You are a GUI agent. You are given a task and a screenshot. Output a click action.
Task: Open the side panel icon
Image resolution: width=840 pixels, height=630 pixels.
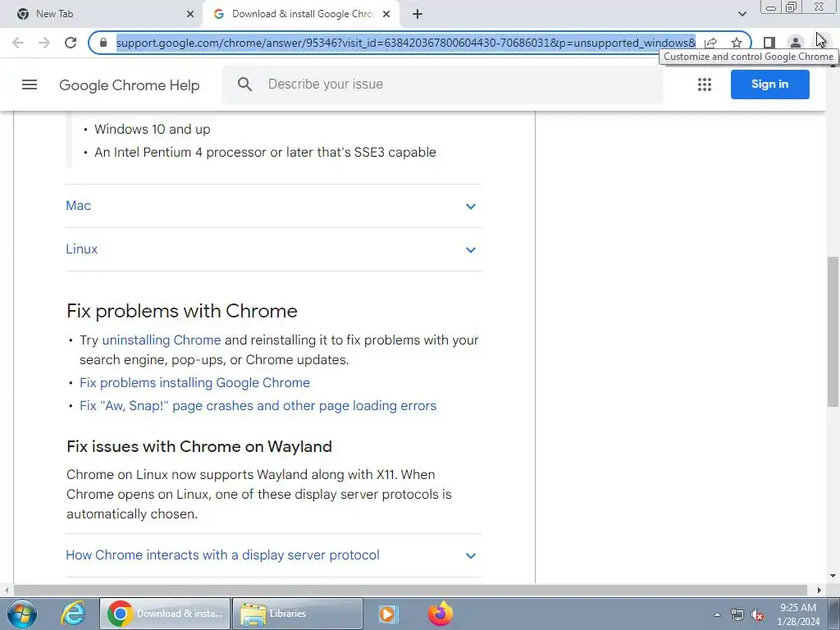[769, 43]
